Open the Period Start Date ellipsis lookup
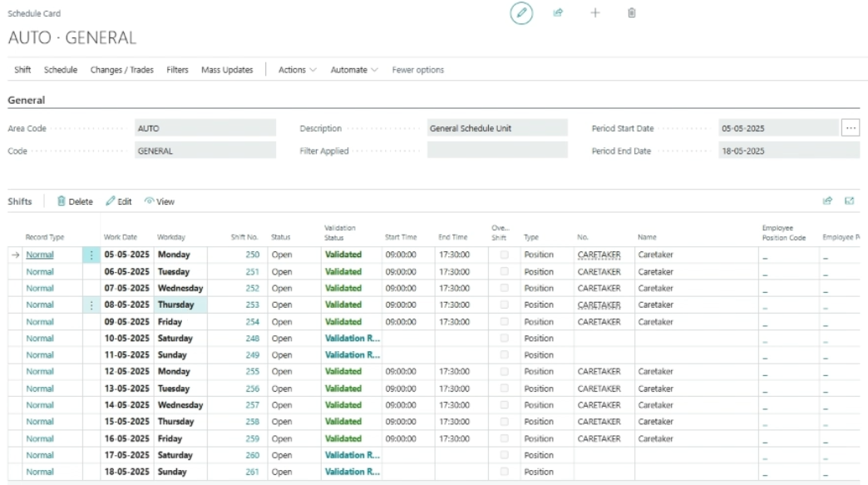The image size is (868, 485). coord(850,128)
